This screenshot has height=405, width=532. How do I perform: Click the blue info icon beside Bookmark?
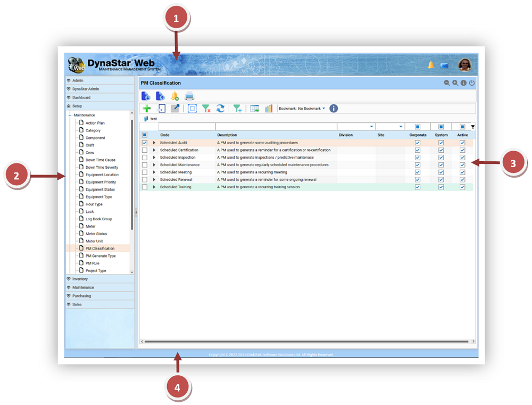coord(334,109)
